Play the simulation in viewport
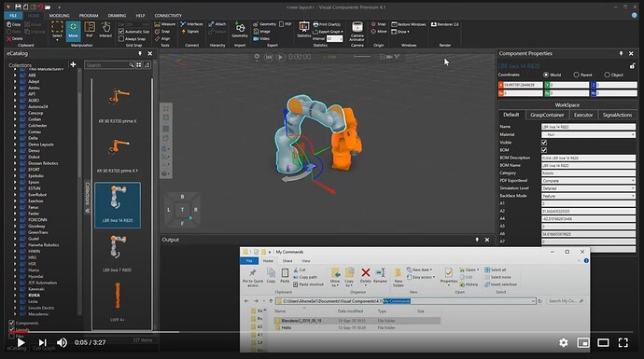 point(281,57)
